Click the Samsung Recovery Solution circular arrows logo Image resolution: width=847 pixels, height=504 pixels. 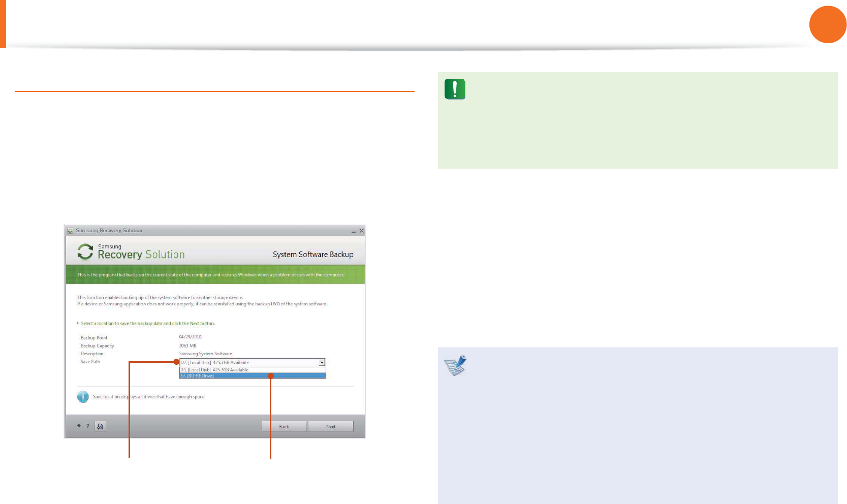pos(85,251)
